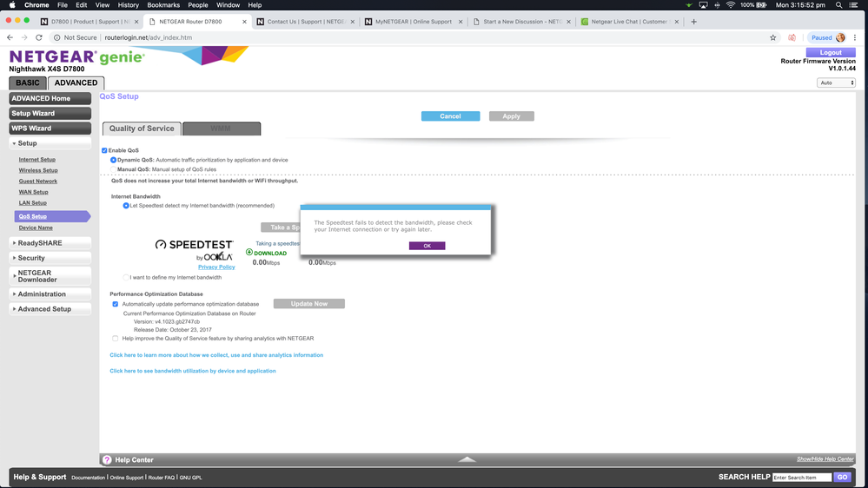Toggle automatically update performance optimization database
The width and height of the screenshot is (868, 488).
point(116,304)
